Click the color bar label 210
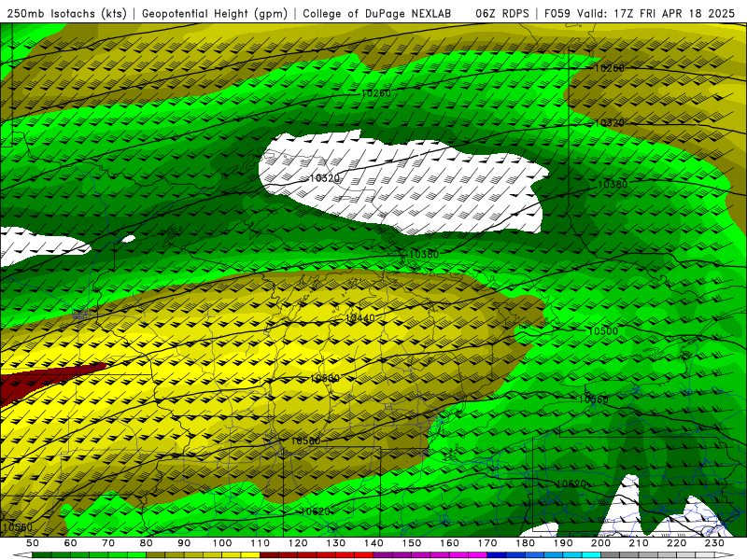Viewport: 747px width, 560px height. (639, 543)
